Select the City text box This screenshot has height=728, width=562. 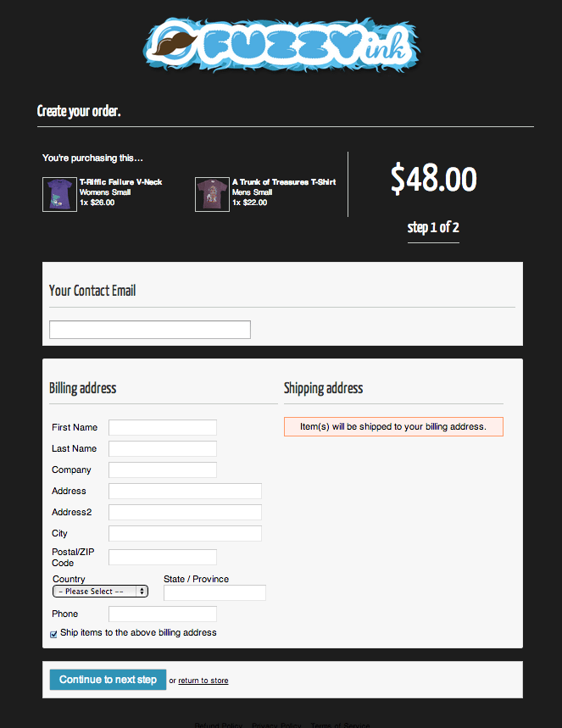tap(185, 533)
